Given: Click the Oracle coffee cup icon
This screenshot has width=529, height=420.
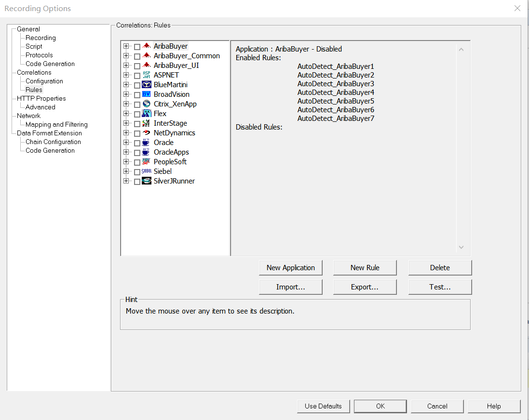Looking at the screenshot, I should click(x=147, y=142).
